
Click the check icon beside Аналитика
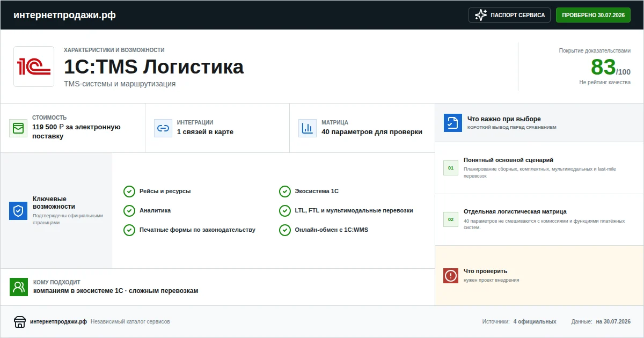[x=129, y=211]
